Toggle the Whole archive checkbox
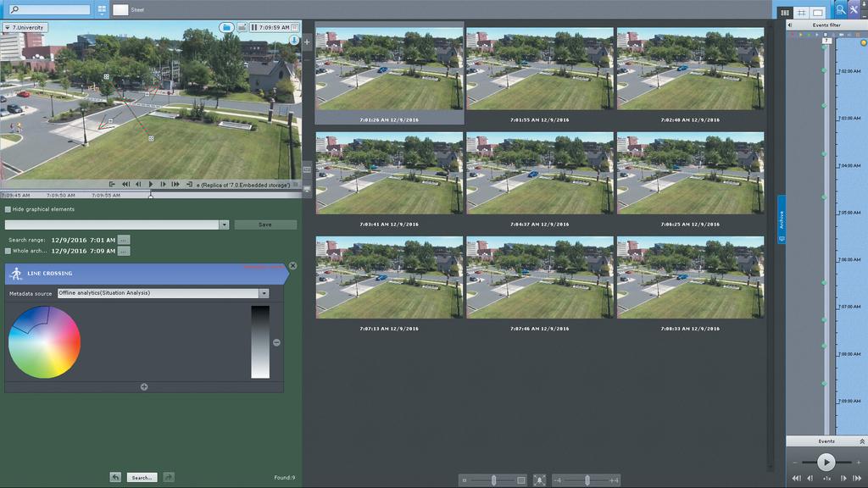 (x=8, y=251)
